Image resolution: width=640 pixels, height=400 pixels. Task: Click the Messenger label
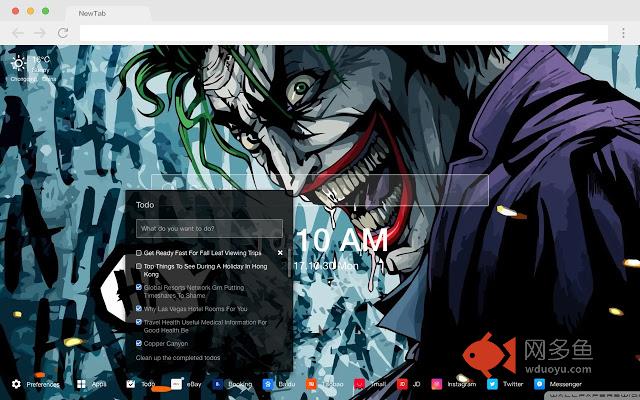[565, 384]
